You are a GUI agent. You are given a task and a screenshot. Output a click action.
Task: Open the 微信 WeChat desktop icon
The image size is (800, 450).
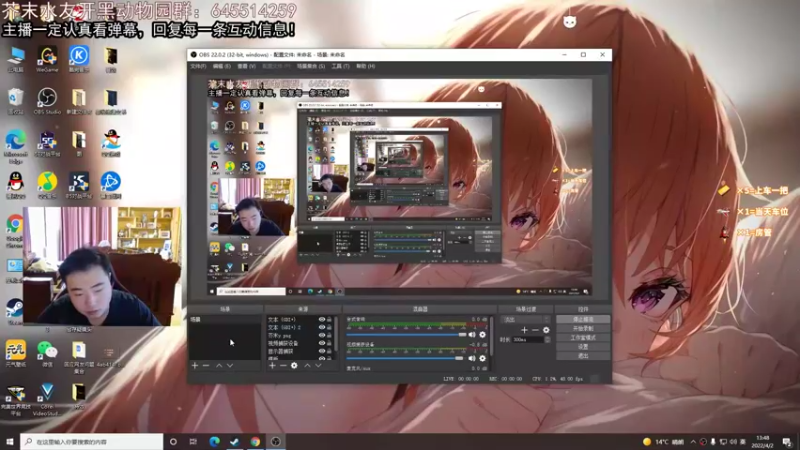[x=47, y=354]
